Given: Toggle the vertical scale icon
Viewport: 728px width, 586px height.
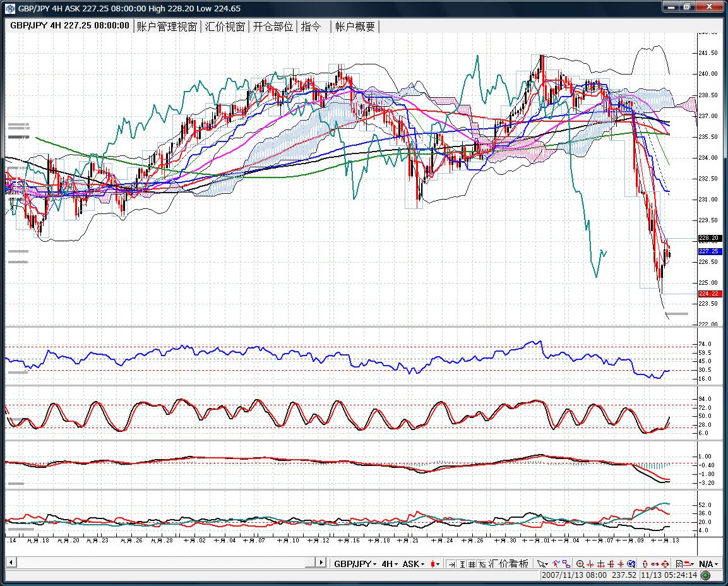Looking at the screenshot, I should [463, 564].
